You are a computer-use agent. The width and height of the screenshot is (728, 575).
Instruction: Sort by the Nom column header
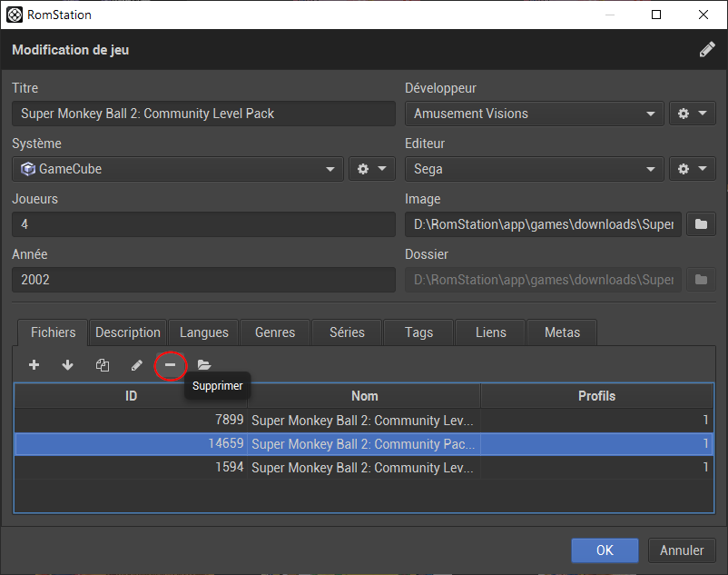point(365,396)
